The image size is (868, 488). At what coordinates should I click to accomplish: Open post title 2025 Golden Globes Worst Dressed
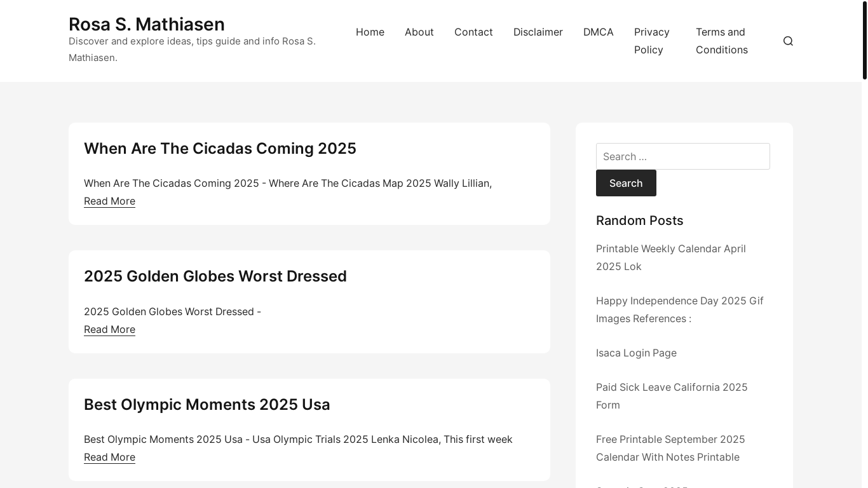tap(215, 276)
